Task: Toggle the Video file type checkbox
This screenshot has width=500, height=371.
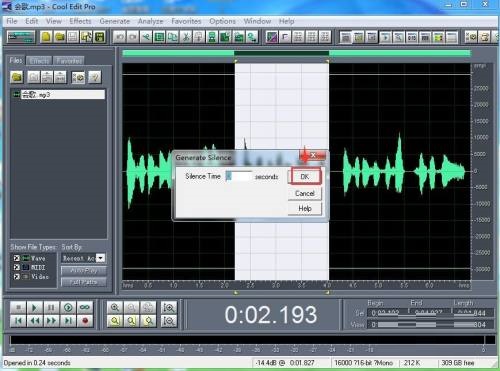Action: click(x=17, y=277)
